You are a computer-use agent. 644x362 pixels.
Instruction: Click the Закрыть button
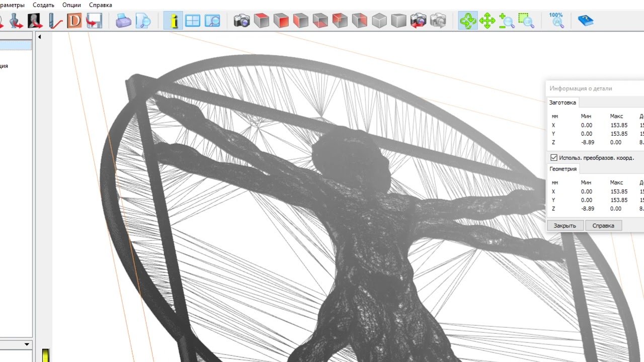tap(565, 225)
